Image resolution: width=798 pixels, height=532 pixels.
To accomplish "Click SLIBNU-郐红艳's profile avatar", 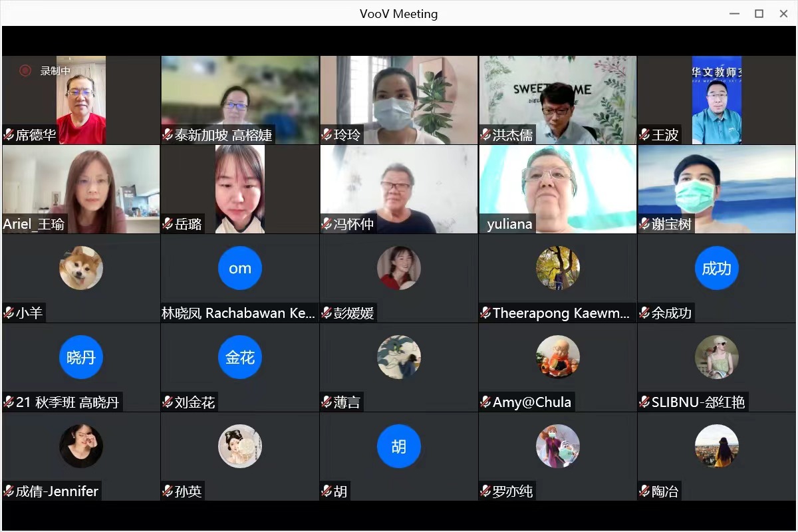I will pyautogui.click(x=717, y=357).
